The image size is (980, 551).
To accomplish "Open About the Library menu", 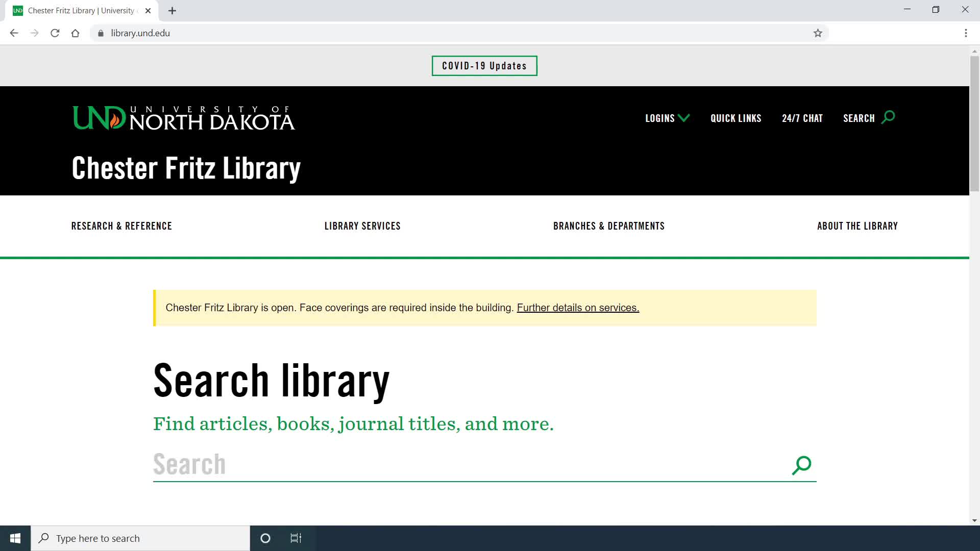I will (857, 226).
